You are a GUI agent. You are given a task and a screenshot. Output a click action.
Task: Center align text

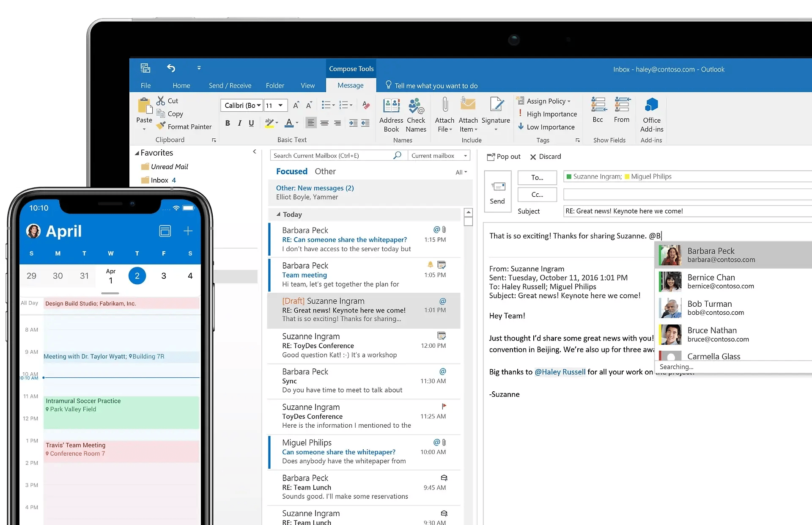[324, 123]
